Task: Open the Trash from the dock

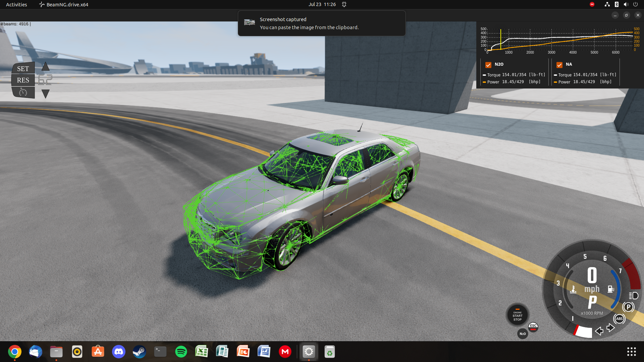Action: (330, 352)
